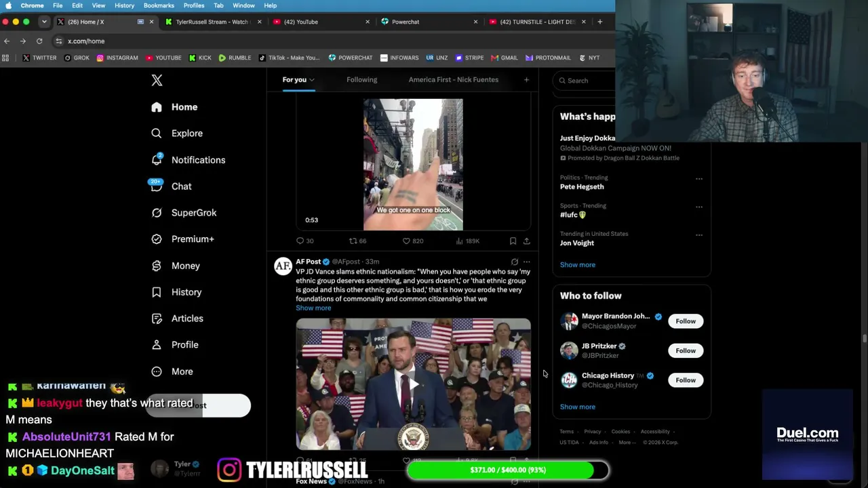Viewport: 868px width, 488px height.
Task: Open Explore from the X sidebar
Action: pos(176,134)
